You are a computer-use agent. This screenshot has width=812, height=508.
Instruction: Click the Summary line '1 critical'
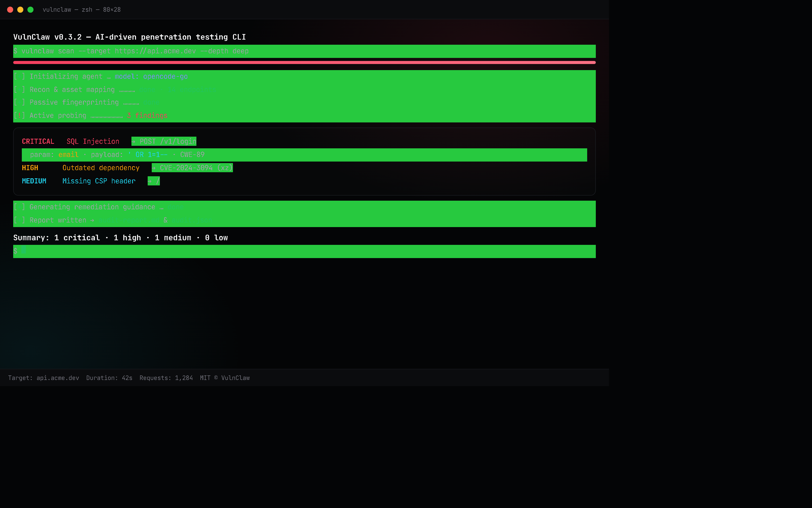click(77, 238)
